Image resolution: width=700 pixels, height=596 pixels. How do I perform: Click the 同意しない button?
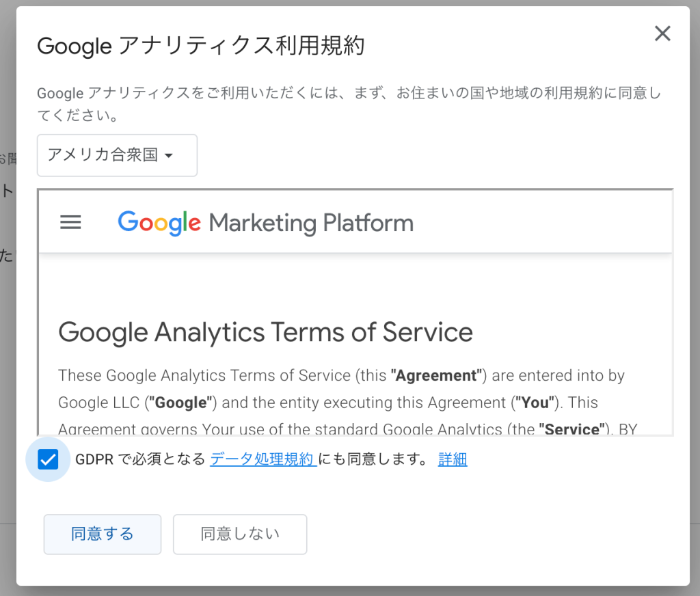[x=240, y=534]
